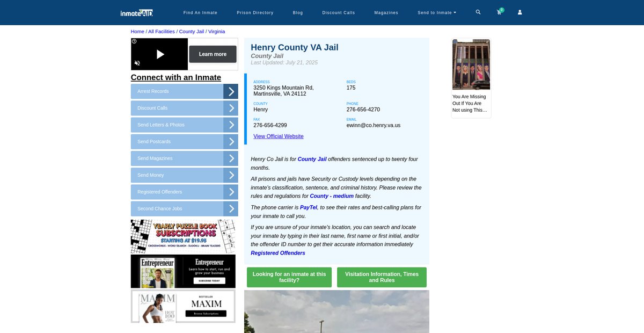Select Registered Offenders sidebar link
The image size is (644, 333).
point(177,192)
